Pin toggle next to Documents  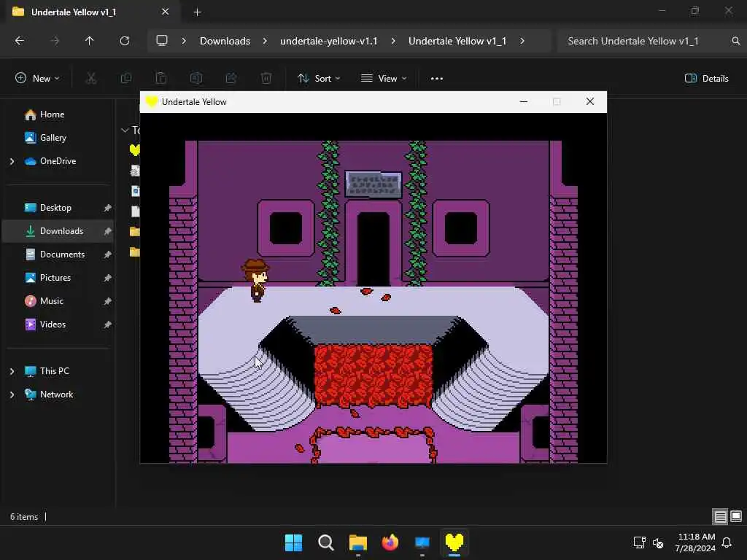108,254
